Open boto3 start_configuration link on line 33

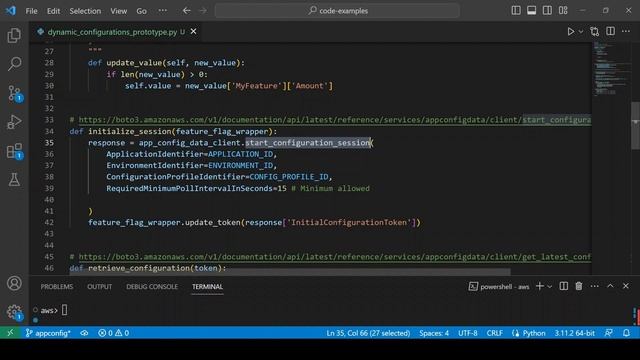click(x=335, y=120)
